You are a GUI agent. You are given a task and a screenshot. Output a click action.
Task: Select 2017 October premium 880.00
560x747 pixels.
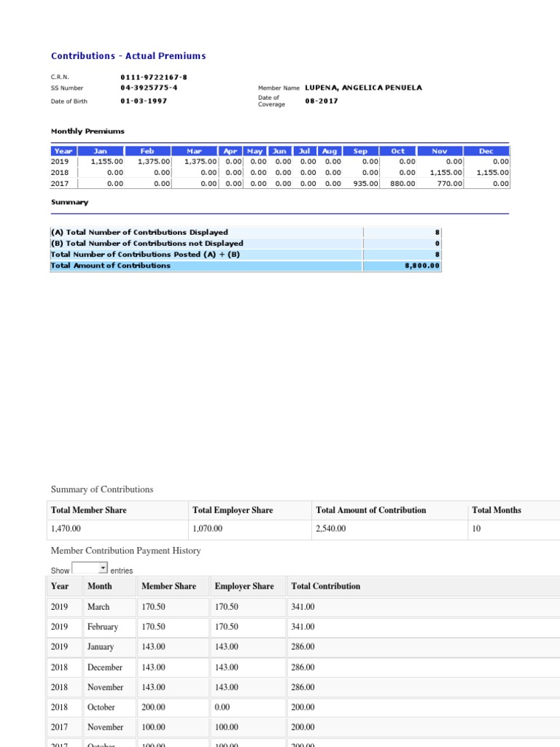(402, 183)
